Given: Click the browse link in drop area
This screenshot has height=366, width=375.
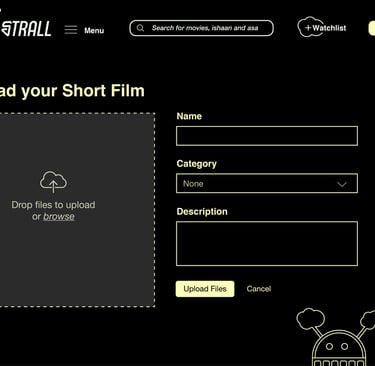Looking at the screenshot, I should point(59,217).
